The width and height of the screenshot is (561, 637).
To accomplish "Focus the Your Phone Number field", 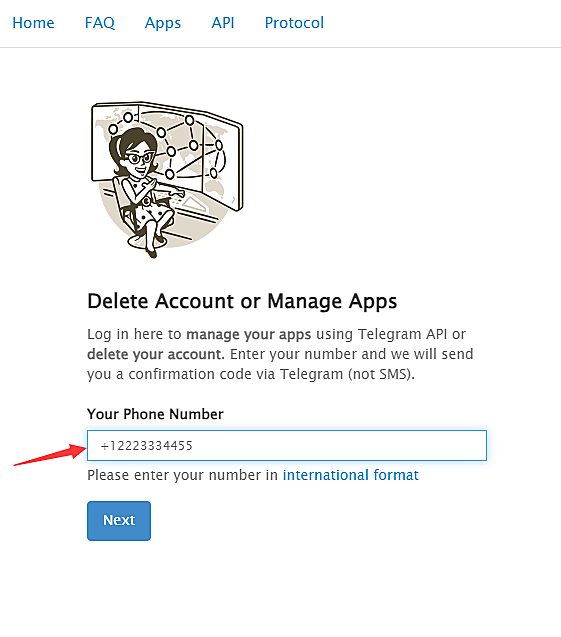I will 287,446.
